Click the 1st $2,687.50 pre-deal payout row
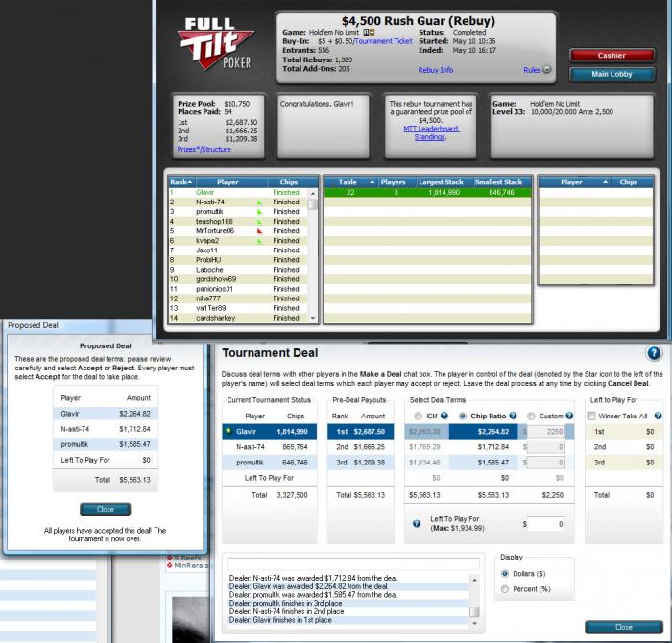 (360, 431)
